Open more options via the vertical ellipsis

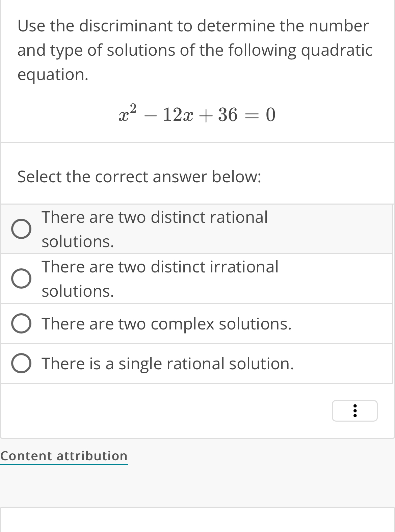pos(354,411)
